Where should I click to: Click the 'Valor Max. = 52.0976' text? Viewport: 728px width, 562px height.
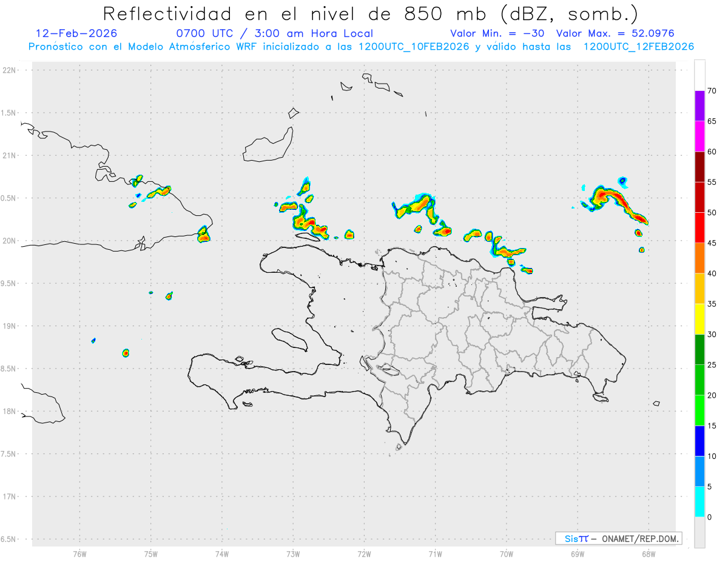pyautogui.click(x=615, y=33)
